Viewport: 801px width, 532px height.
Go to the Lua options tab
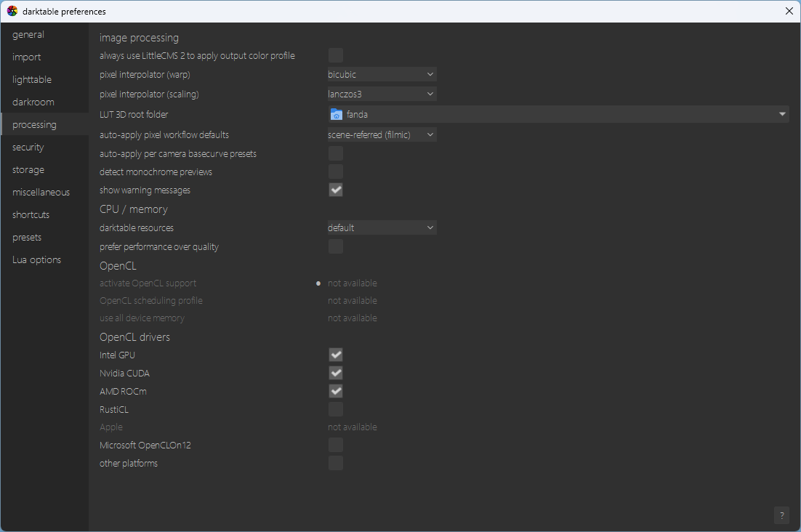tap(36, 259)
